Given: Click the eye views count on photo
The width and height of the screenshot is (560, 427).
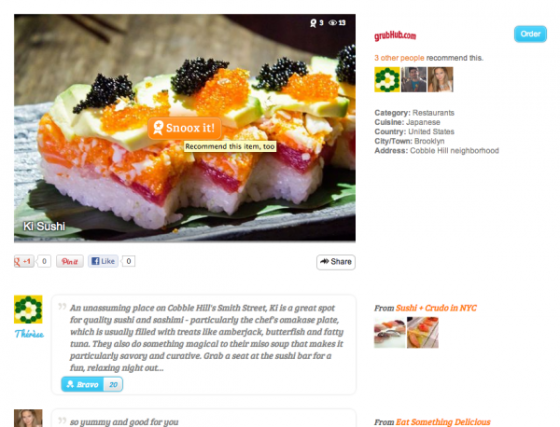Looking at the screenshot, I should pos(337,23).
